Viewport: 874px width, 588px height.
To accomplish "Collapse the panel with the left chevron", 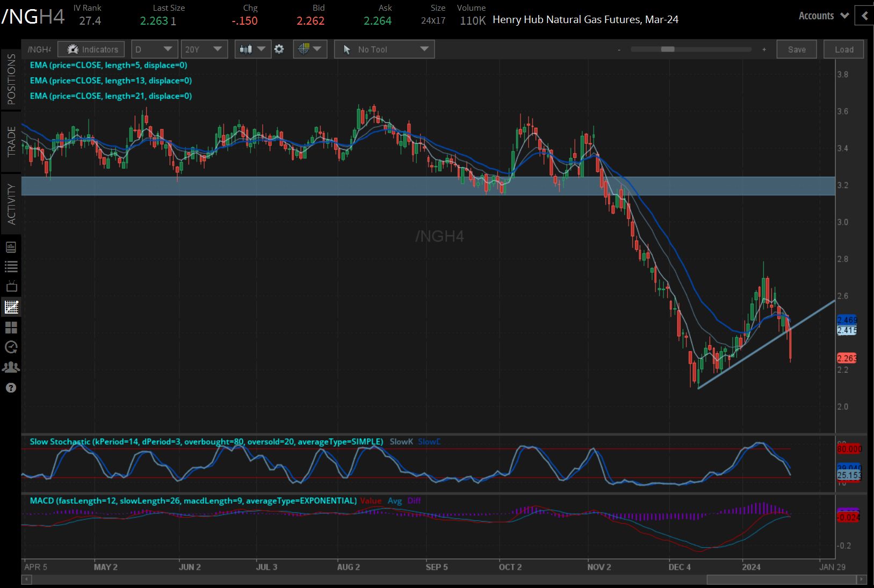I will 864,16.
